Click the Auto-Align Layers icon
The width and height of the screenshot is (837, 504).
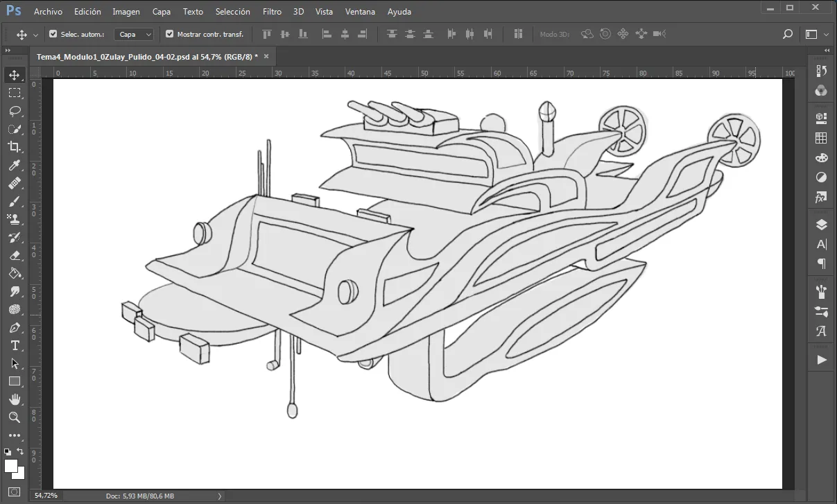pyautogui.click(x=518, y=34)
